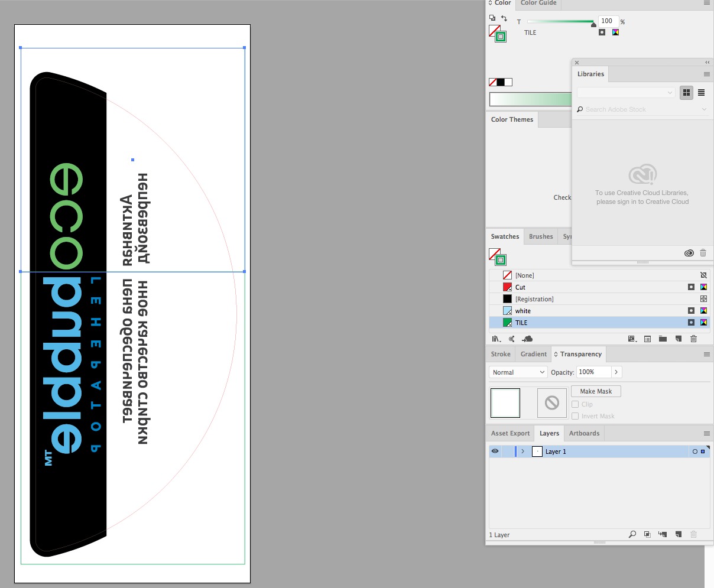Open the Color Themes tab
Image resolution: width=714 pixels, height=588 pixels.
512,119
